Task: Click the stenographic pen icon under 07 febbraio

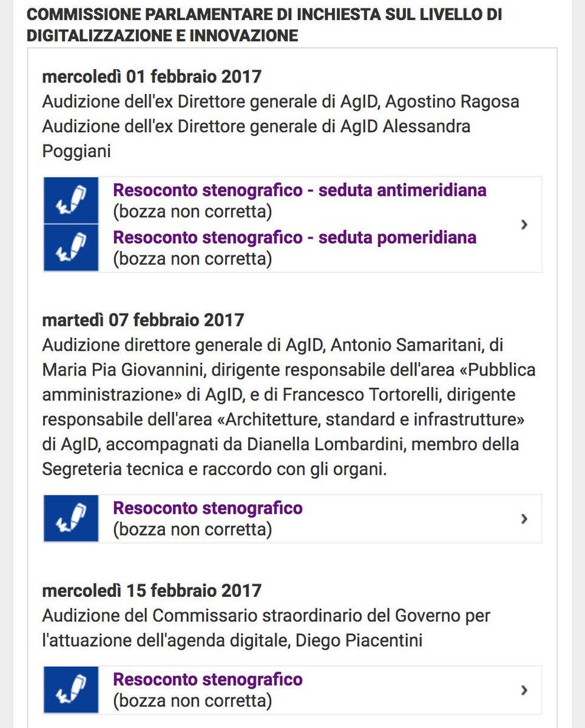Action: (71, 519)
